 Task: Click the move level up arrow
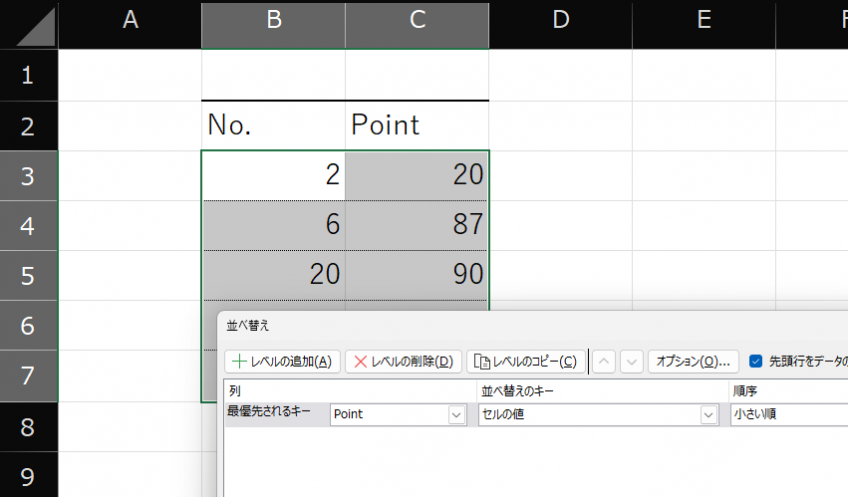[x=604, y=361]
